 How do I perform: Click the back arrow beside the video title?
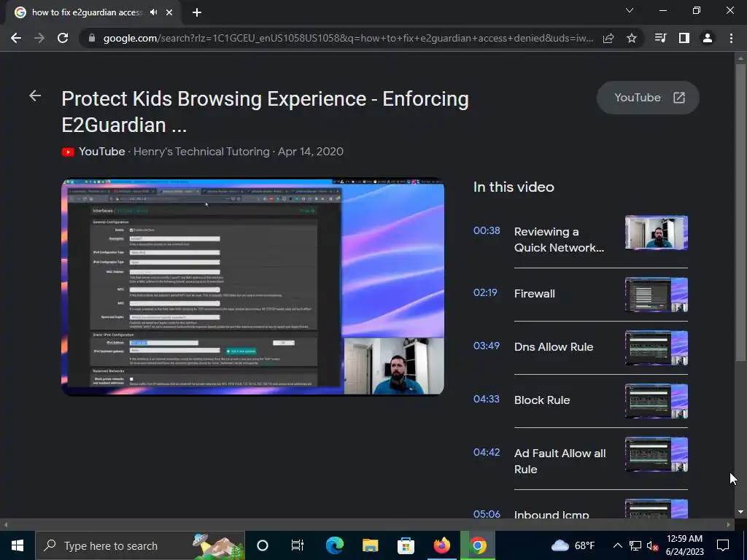tap(35, 96)
